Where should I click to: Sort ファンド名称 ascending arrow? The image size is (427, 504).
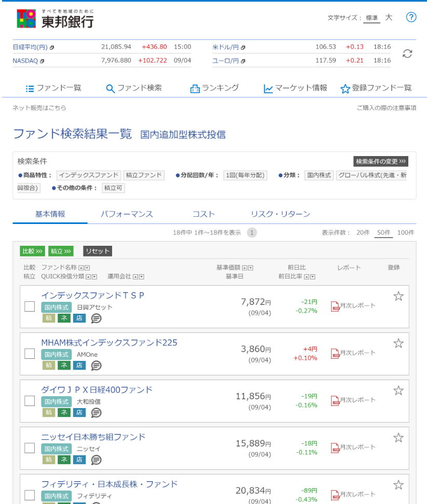click(x=81, y=268)
